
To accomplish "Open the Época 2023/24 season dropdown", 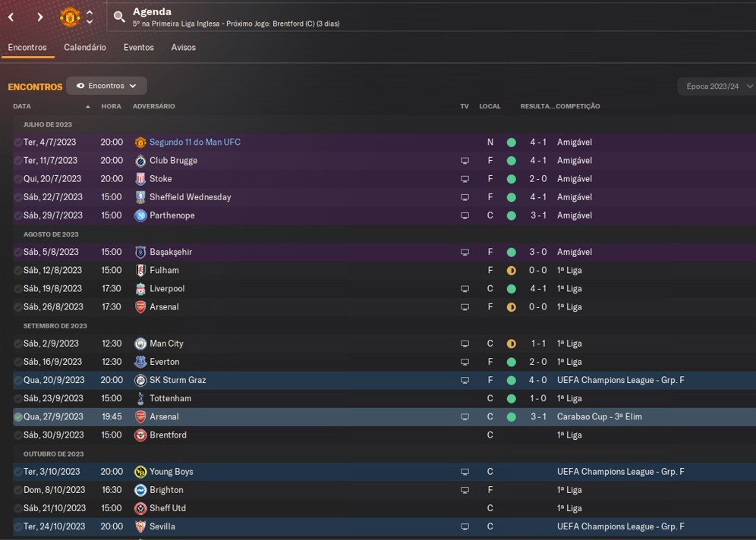I will (716, 86).
